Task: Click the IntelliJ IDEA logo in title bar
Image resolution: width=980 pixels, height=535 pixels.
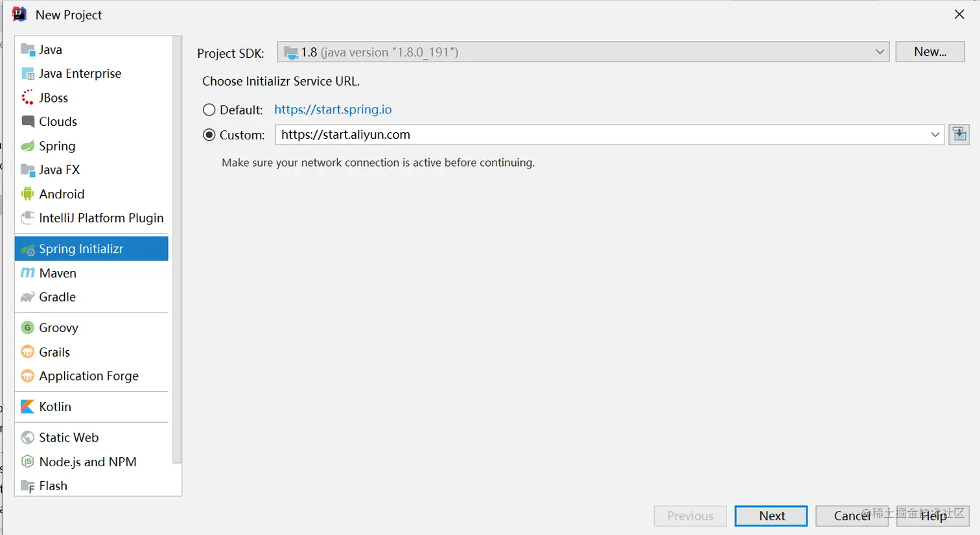Action: (19, 14)
